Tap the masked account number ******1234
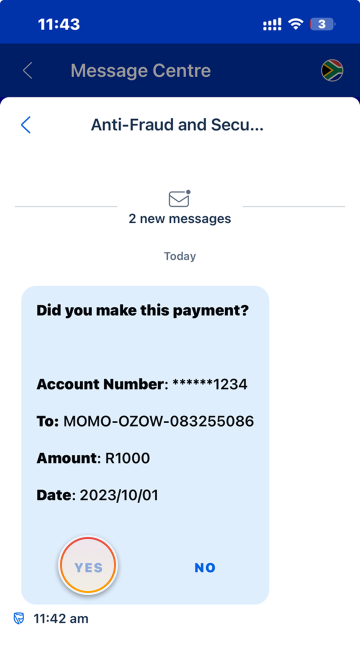360x668 pixels. (x=210, y=384)
